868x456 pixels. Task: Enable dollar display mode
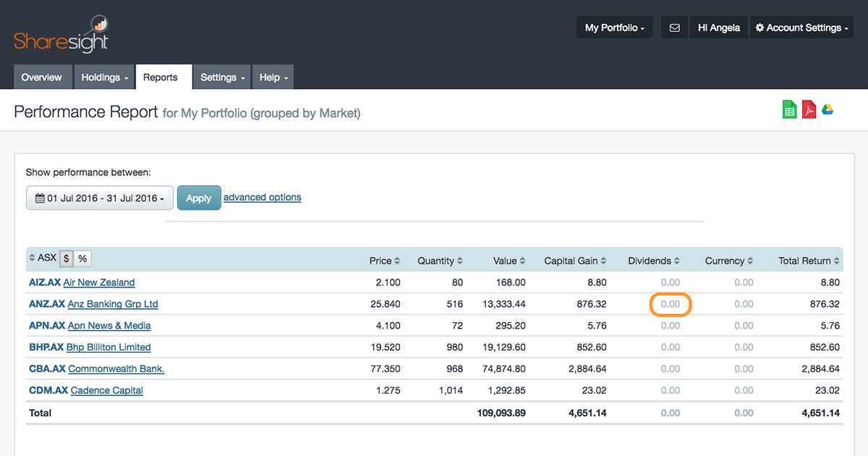tap(65, 257)
